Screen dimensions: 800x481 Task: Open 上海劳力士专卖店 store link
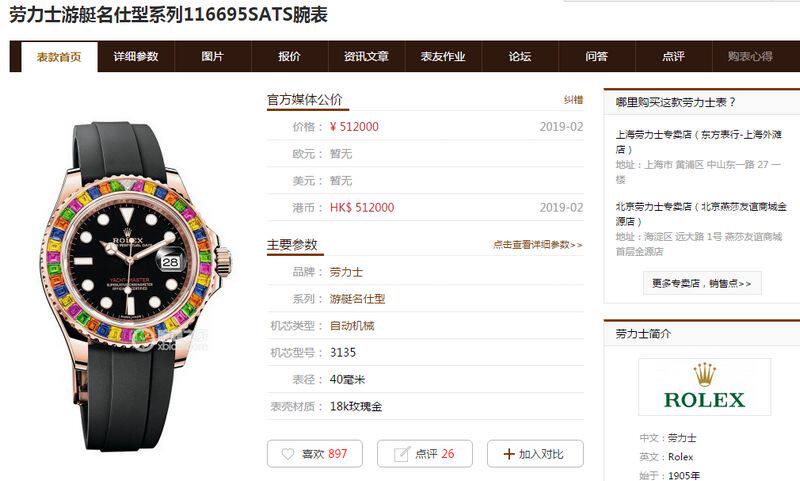[x=698, y=141]
